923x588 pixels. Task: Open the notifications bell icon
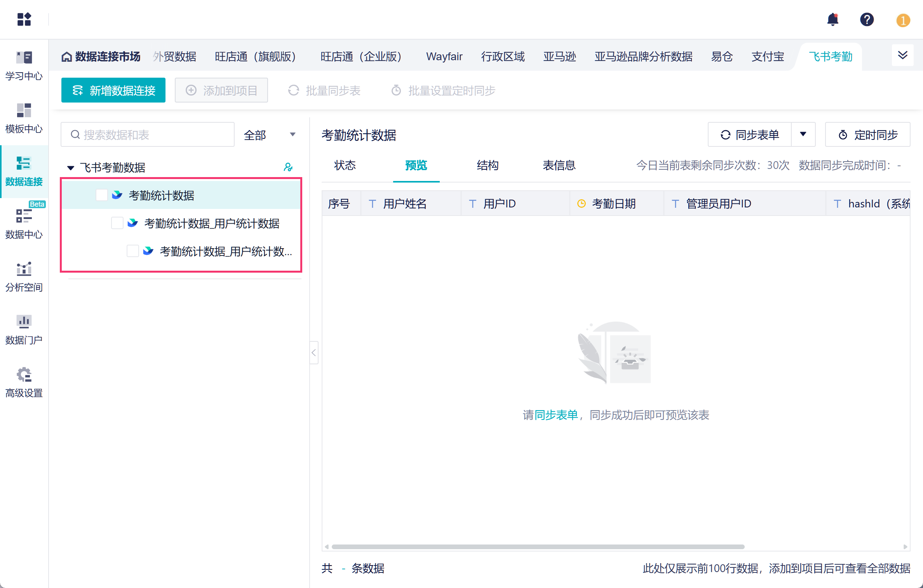pyautogui.click(x=832, y=19)
